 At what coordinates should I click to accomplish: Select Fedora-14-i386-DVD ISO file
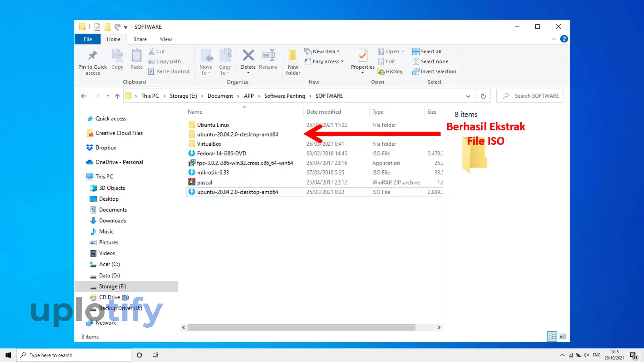click(221, 153)
